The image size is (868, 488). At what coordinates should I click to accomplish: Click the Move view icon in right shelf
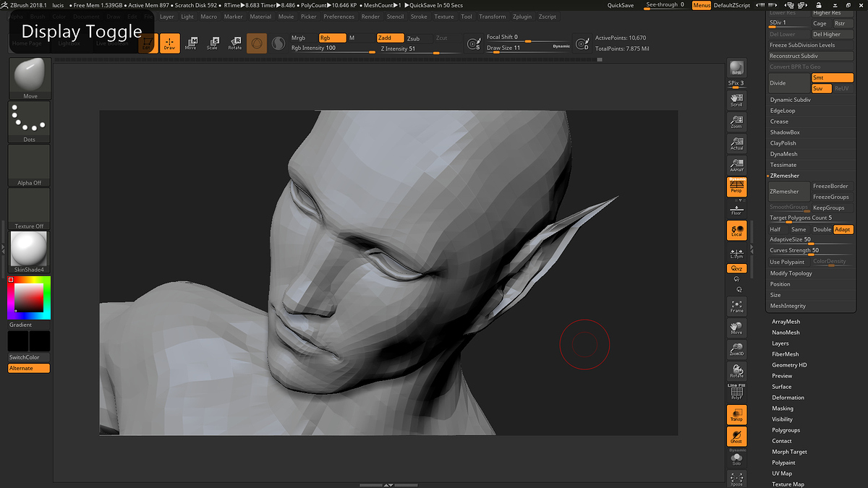(x=736, y=328)
